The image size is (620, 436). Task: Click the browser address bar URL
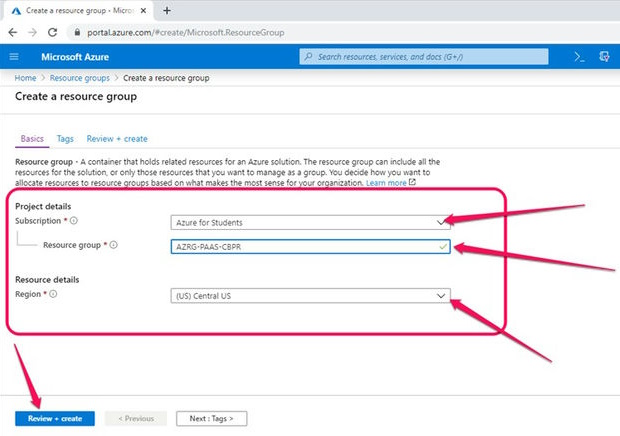[185, 32]
